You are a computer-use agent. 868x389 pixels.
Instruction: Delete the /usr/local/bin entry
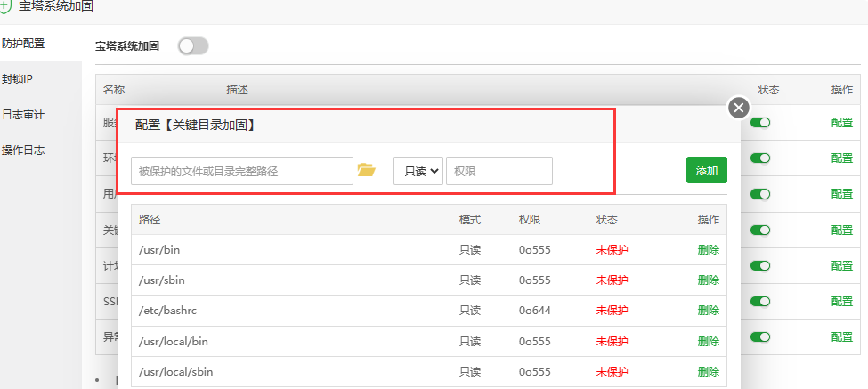point(709,342)
